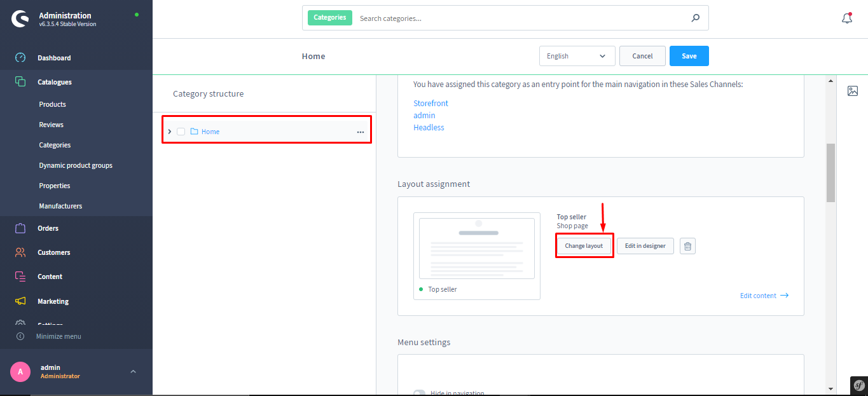Open the Headless sales channel link
The image size is (868, 396).
(429, 127)
